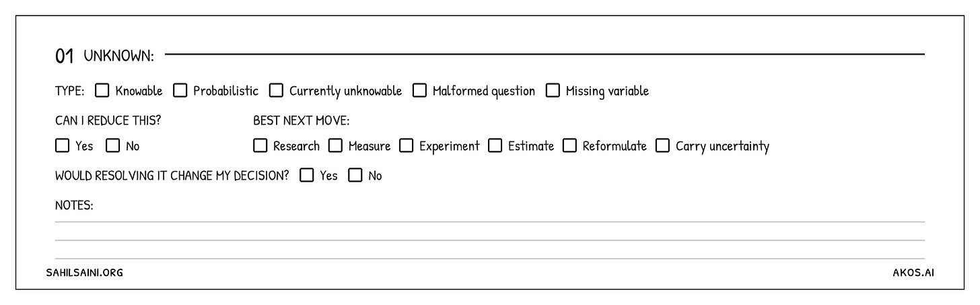Mark the Malformed question checkbox
The image size is (980, 305).
[x=419, y=90]
